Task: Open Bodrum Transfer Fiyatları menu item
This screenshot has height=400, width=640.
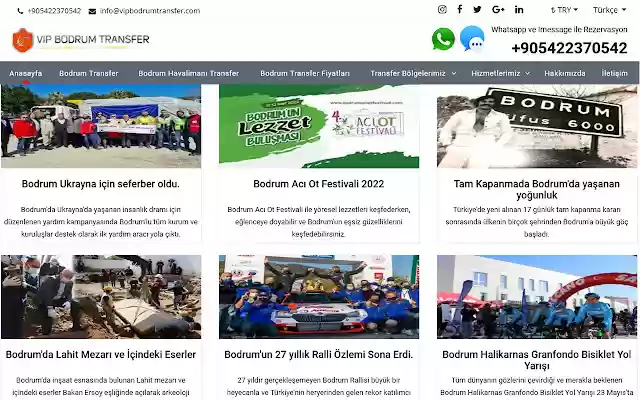Action: [x=305, y=73]
